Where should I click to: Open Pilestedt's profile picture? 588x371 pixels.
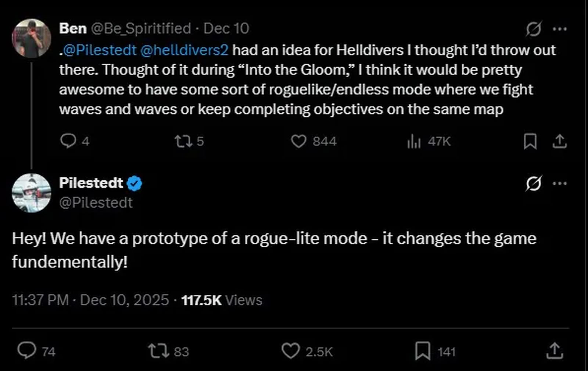click(31, 193)
